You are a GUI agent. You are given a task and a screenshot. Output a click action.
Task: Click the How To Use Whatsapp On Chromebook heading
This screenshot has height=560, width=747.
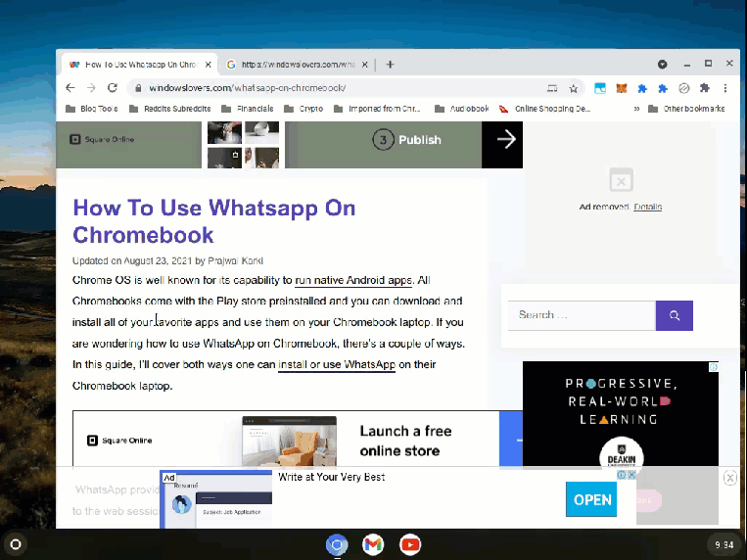[213, 221]
